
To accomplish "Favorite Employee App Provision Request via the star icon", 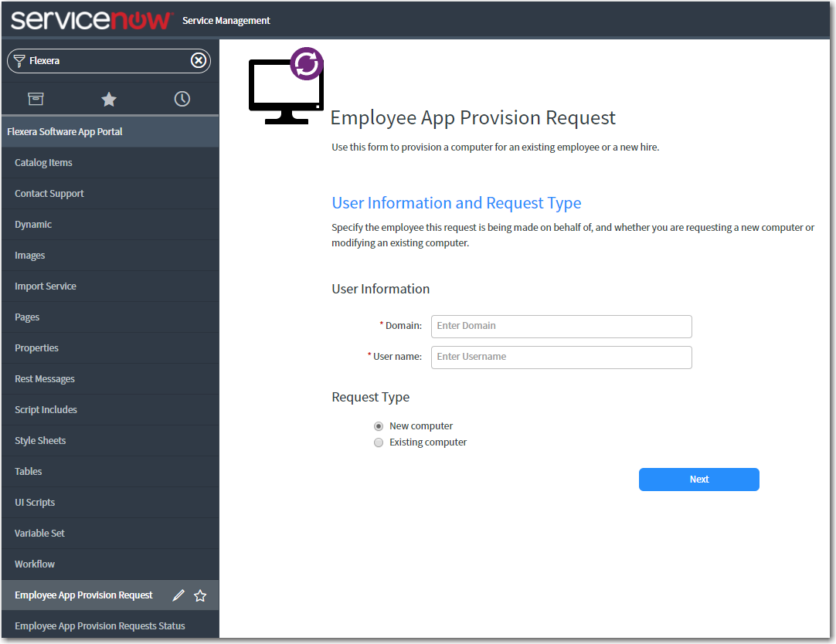I will click(200, 595).
